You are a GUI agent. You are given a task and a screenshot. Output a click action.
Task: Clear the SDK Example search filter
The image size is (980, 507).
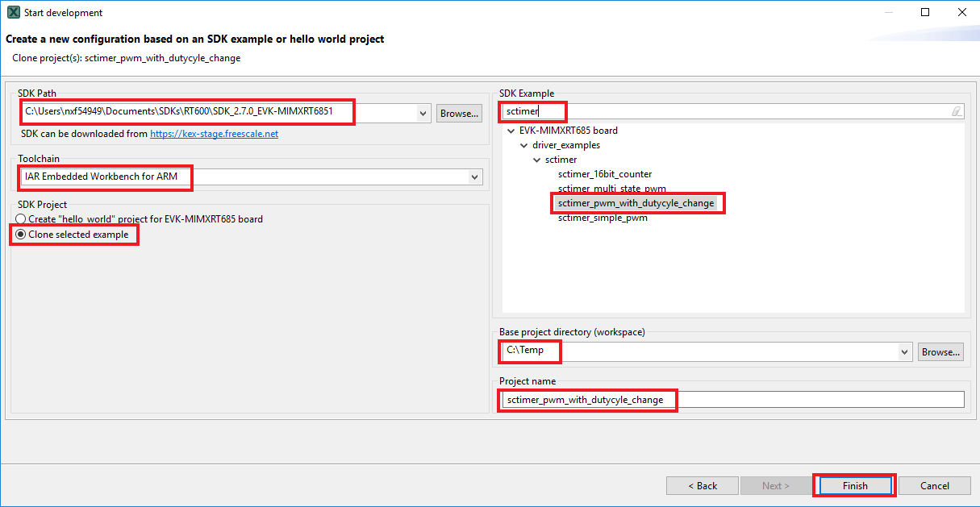[x=957, y=111]
